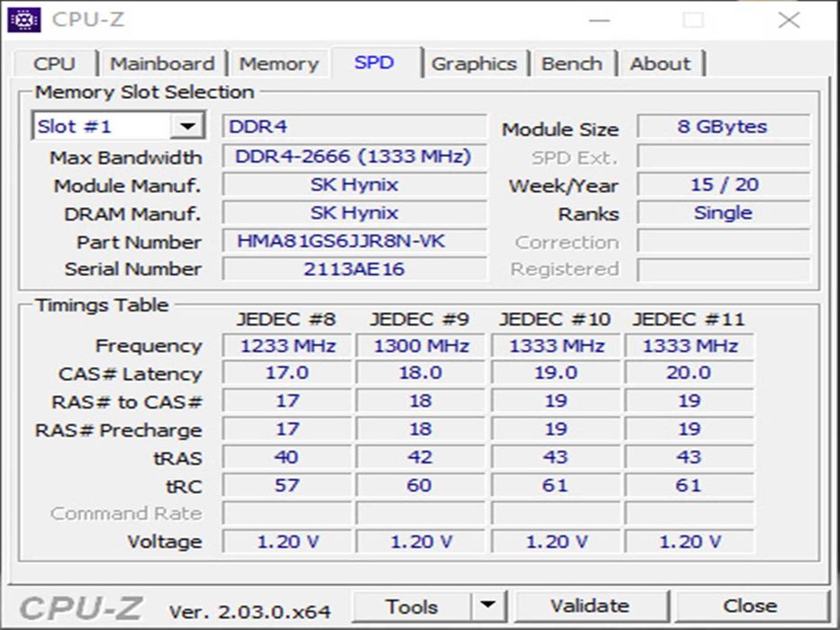Click CAS# Latency value 18.0
The image size is (840, 630).
420,373
